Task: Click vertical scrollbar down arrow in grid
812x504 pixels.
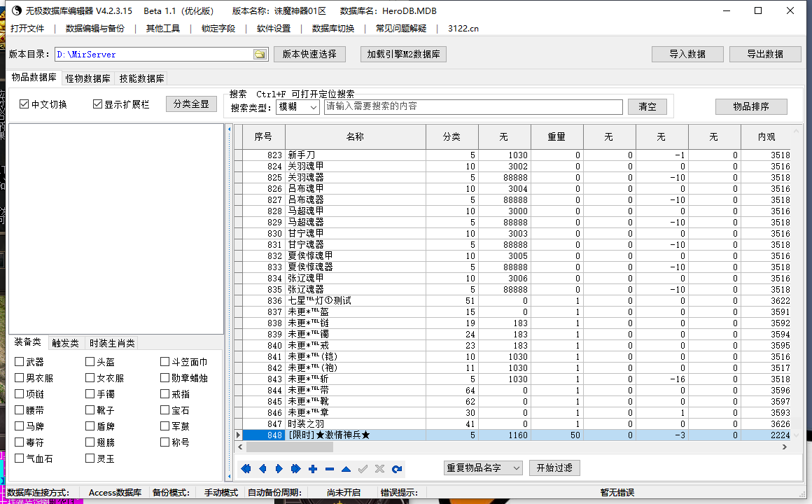Action: pos(797,435)
